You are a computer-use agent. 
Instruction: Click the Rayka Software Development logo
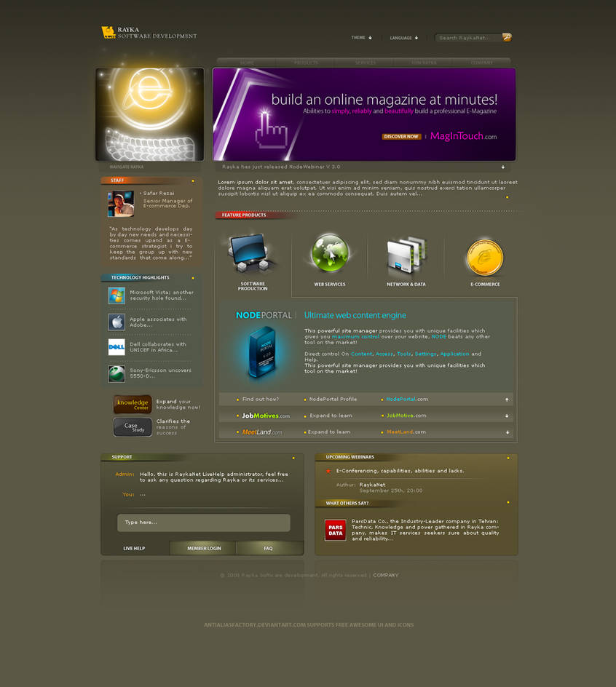tap(149, 33)
